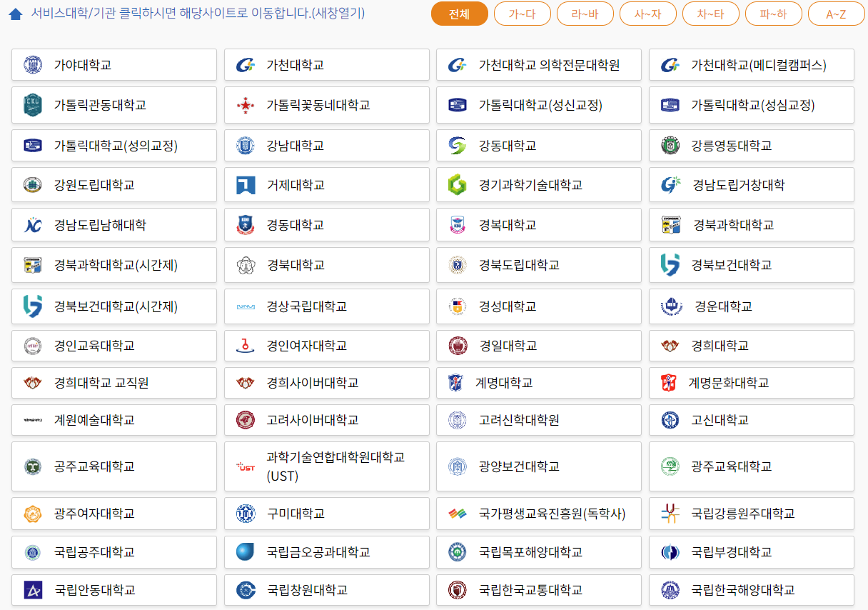Click the 강동대학교 green swirl logo
868x610 pixels.
458,146
